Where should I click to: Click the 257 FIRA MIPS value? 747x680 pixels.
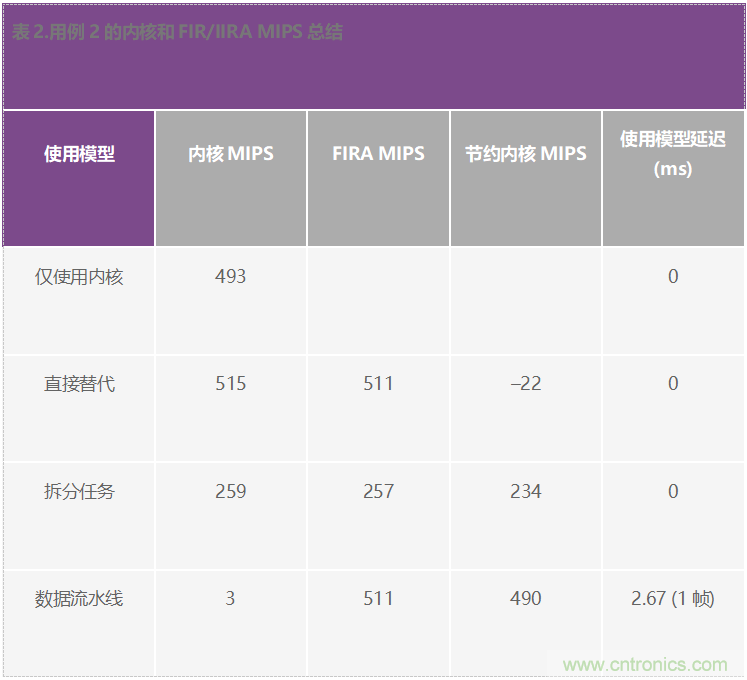click(378, 492)
